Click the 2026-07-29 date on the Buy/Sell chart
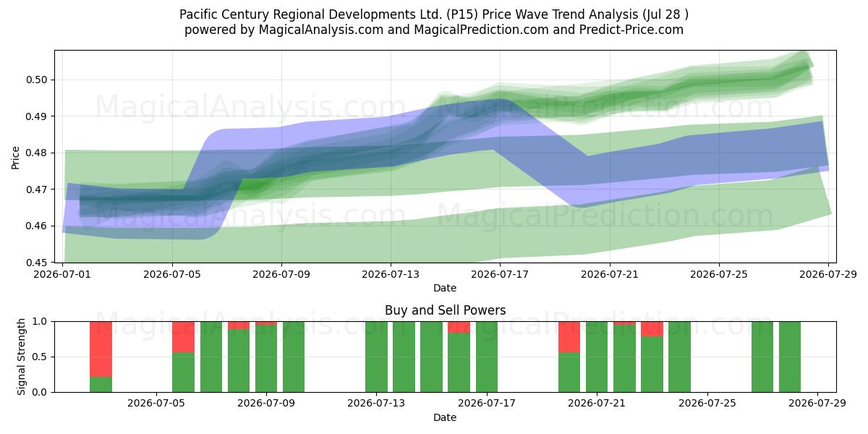The height and width of the screenshot is (434, 868). (x=817, y=404)
